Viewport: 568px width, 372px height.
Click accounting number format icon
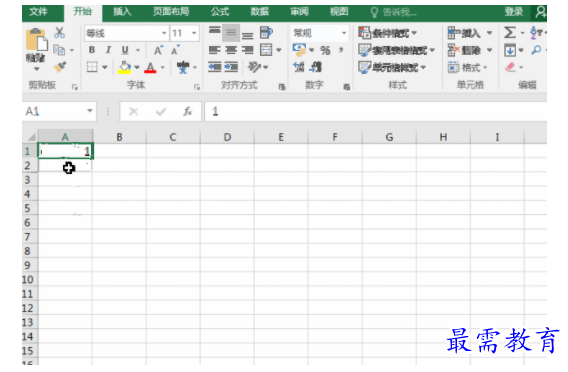(x=299, y=50)
